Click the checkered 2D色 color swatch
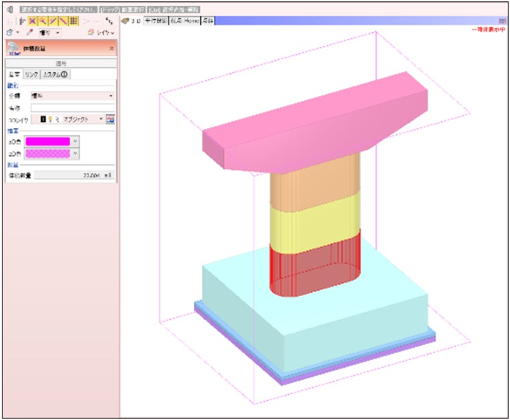 pos(47,154)
